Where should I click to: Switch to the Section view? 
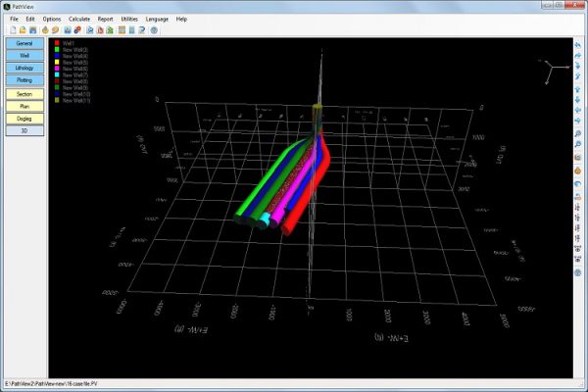(x=24, y=93)
